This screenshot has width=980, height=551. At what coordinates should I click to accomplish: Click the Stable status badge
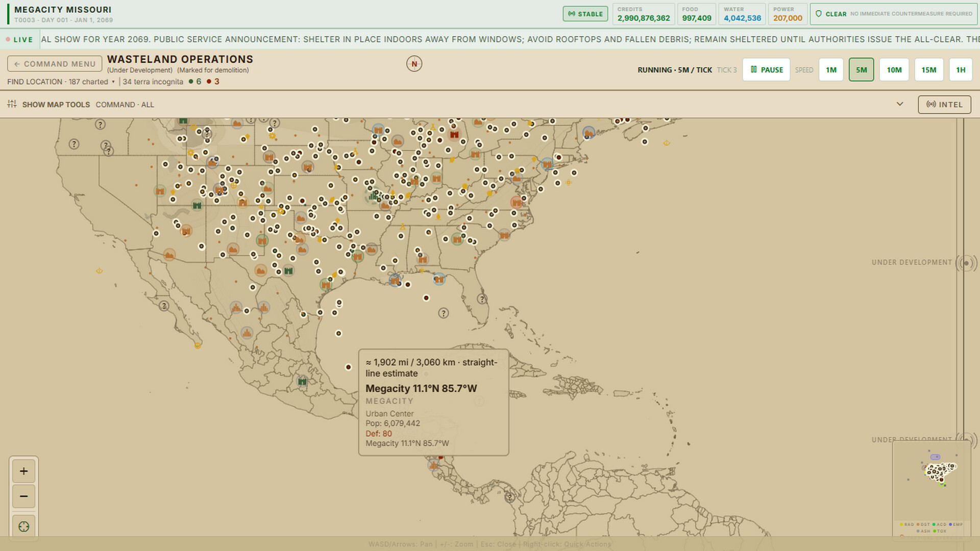tap(585, 14)
